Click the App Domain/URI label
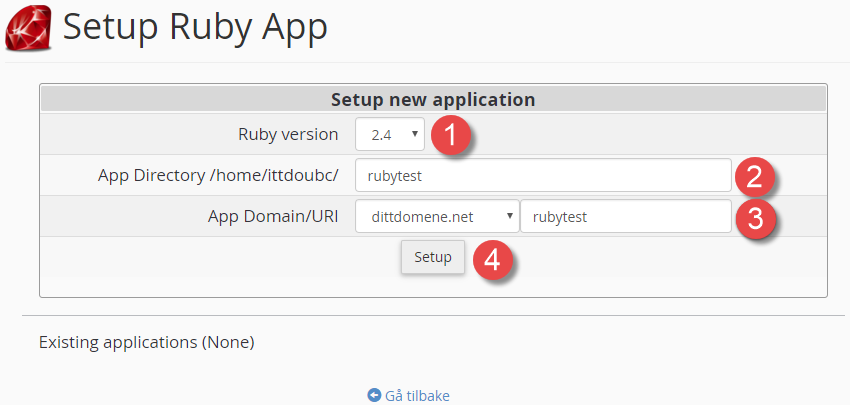The height and width of the screenshot is (405, 850). click(x=273, y=217)
